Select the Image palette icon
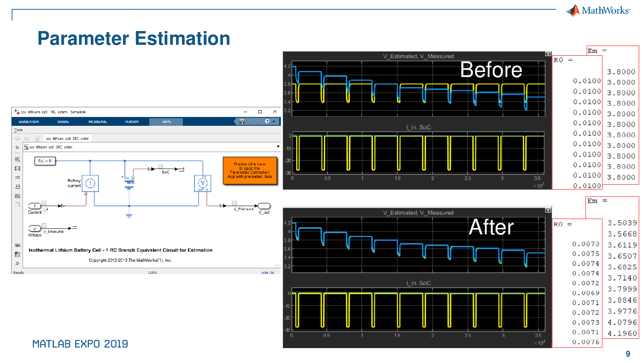 [17, 196]
